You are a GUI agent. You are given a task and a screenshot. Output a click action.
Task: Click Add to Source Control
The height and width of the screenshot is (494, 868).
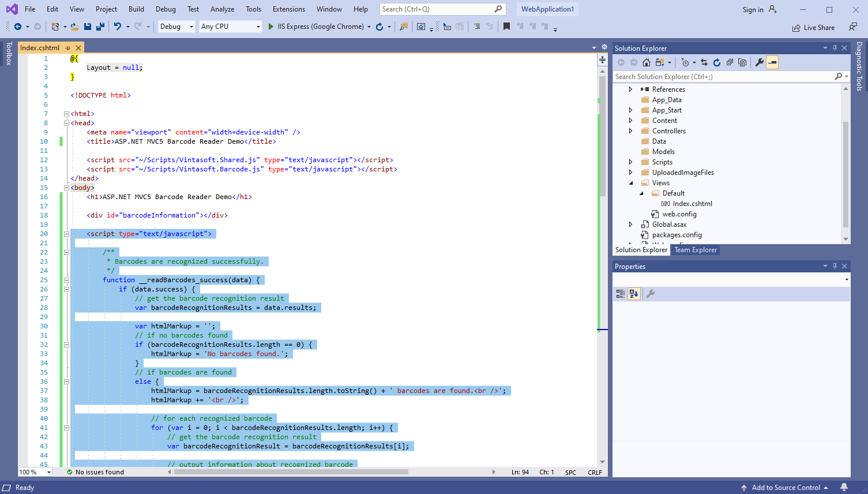[x=785, y=488]
